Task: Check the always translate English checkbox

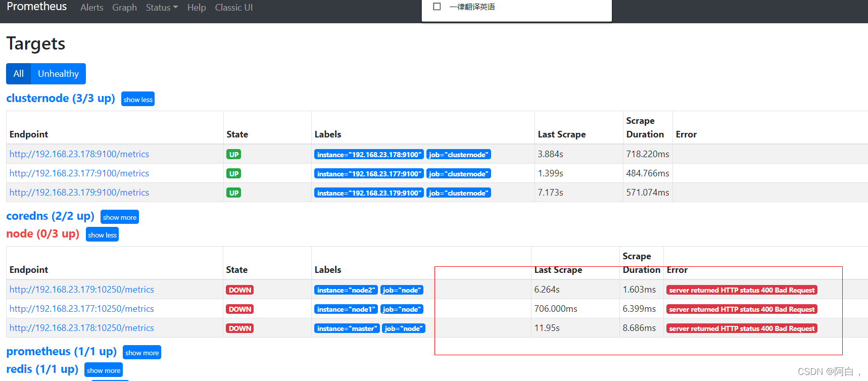Action: 437,7
